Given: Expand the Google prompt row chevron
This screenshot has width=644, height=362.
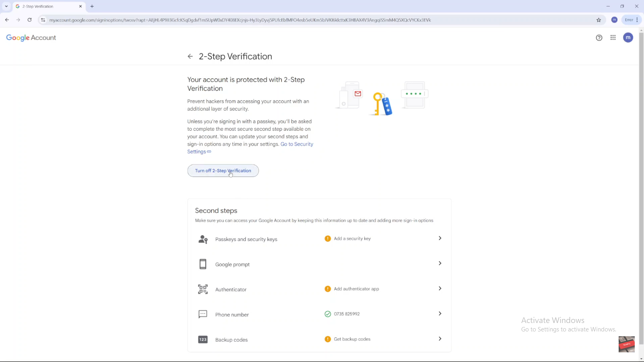Looking at the screenshot, I should tap(440, 263).
